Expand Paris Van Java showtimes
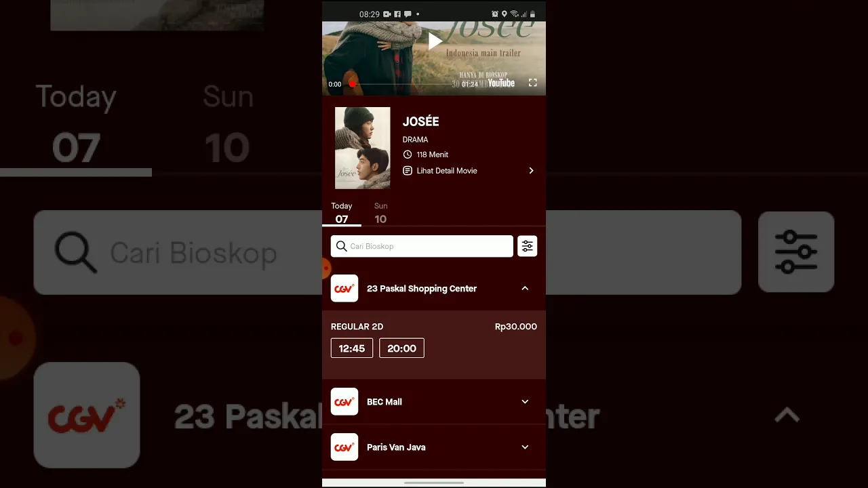868x488 pixels. [525, 447]
